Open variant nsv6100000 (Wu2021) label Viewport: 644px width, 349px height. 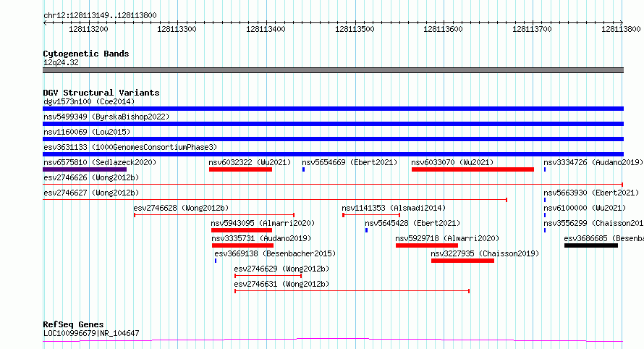(x=585, y=208)
